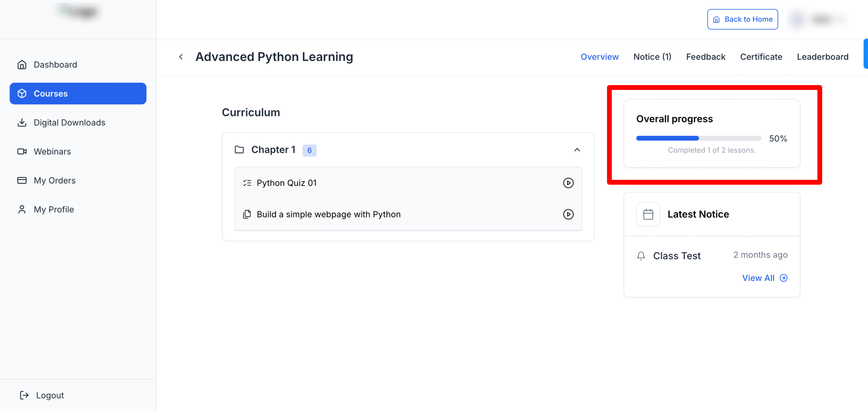This screenshot has width=868, height=411.
Task: Select Courses in the sidebar
Action: (78, 94)
